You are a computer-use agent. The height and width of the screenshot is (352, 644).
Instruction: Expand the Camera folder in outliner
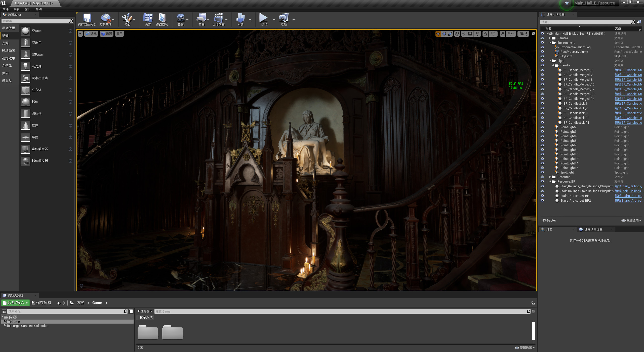pyautogui.click(x=550, y=38)
